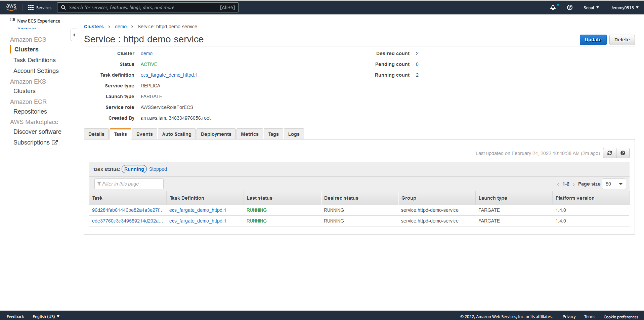644x320 pixels.
Task: Click the Filter in this page field
Action: tap(129, 184)
